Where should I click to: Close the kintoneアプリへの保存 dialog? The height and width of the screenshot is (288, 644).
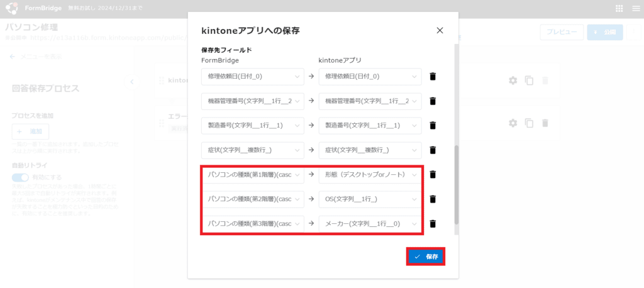(x=440, y=30)
